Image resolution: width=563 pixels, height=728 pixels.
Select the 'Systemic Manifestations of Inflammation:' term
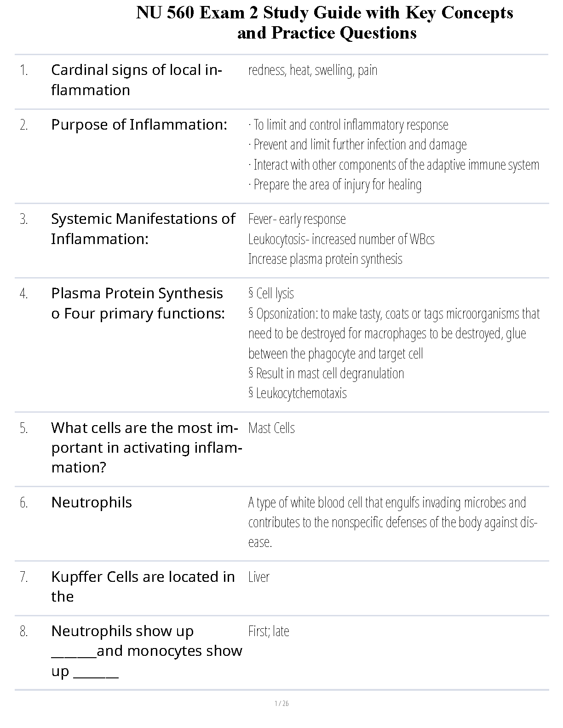[143, 229]
